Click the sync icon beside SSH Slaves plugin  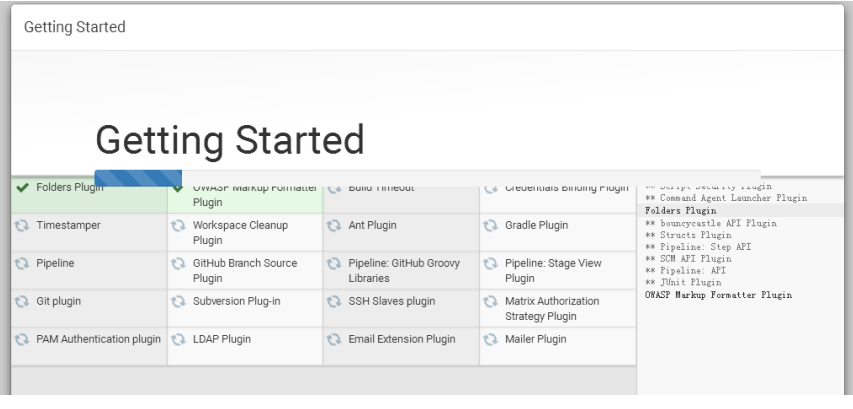(x=336, y=301)
